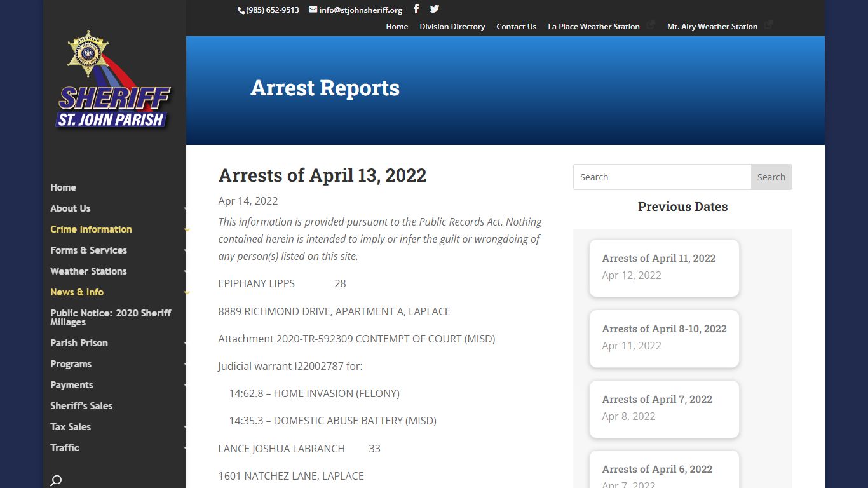
Task: Click the email info@stjohnsheriff.org link
Action: 361,10
